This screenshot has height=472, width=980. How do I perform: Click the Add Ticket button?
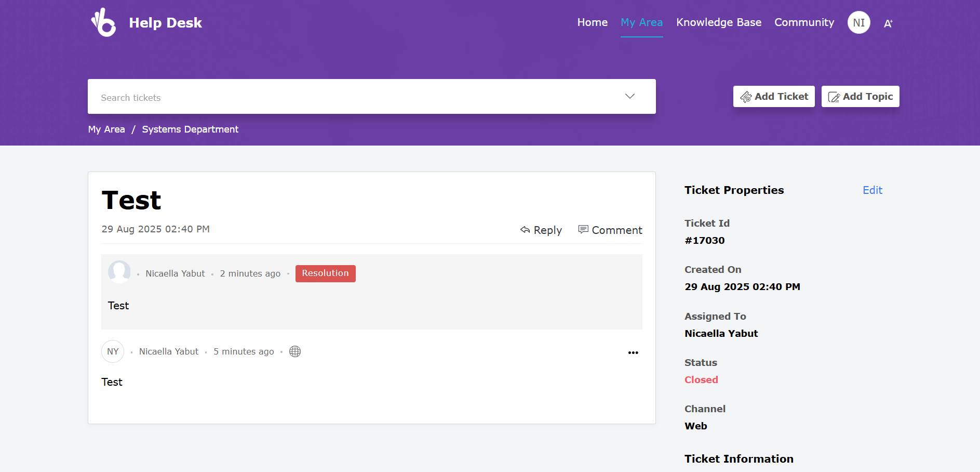tap(773, 97)
